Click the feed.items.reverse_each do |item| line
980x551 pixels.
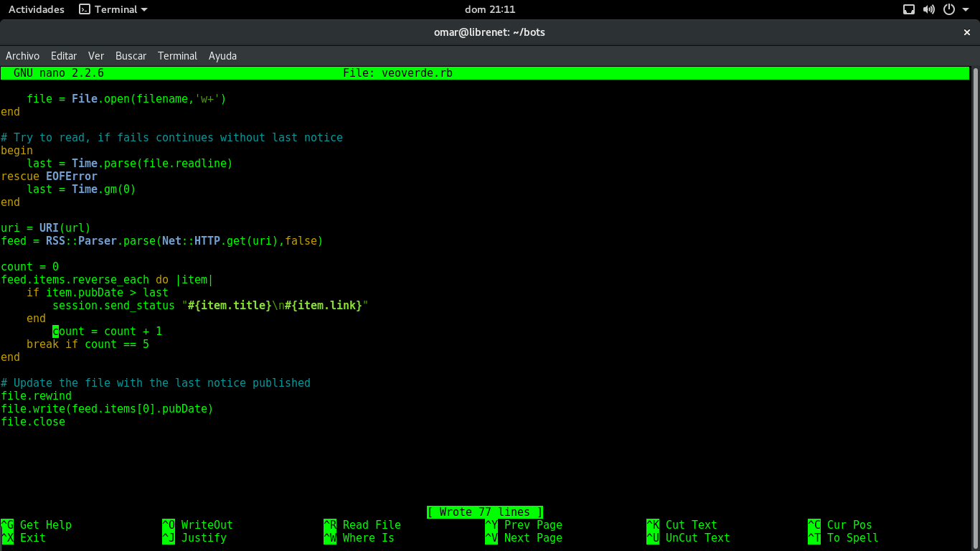coord(108,280)
